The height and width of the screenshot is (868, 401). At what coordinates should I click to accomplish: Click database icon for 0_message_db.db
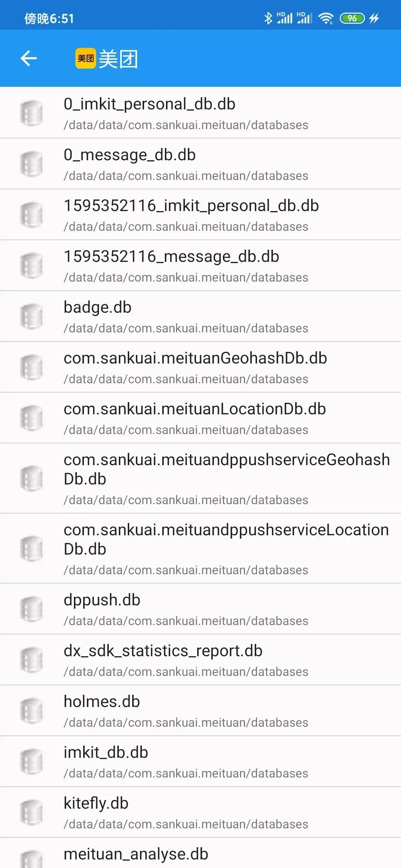click(x=32, y=164)
